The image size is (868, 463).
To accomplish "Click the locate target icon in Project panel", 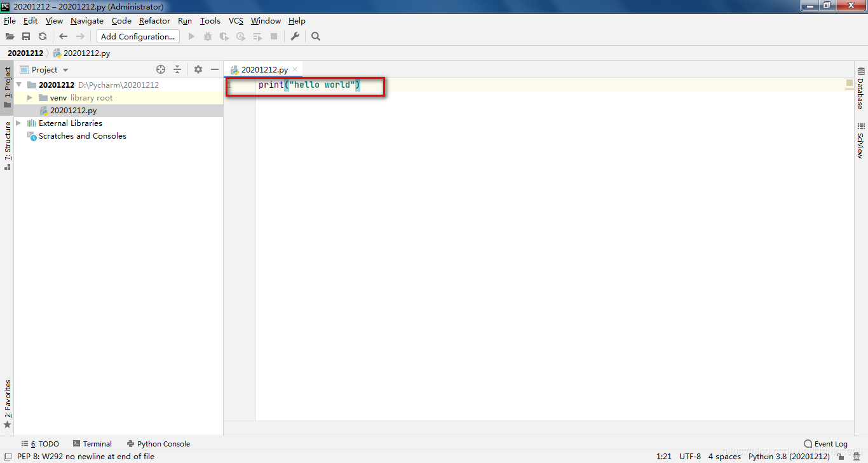I will coord(161,69).
